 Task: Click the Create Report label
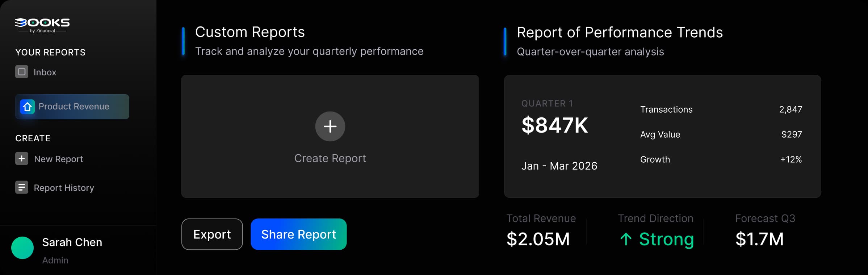click(x=330, y=158)
